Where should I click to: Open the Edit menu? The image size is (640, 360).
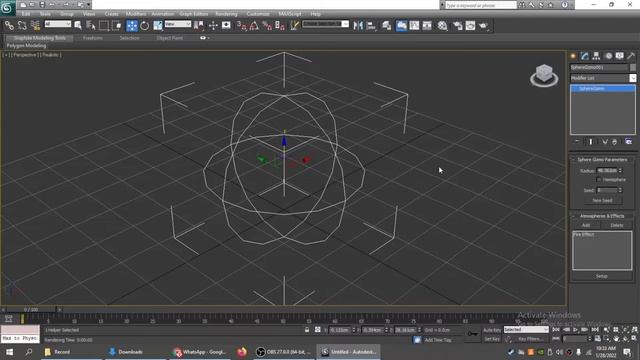pyautogui.click(x=26, y=14)
